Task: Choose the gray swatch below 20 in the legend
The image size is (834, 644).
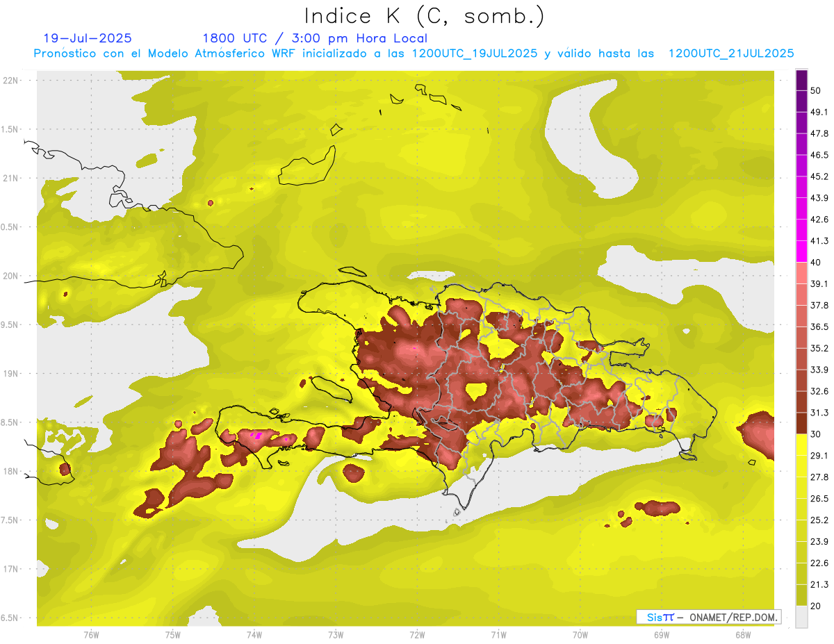Action: pyautogui.click(x=801, y=616)
